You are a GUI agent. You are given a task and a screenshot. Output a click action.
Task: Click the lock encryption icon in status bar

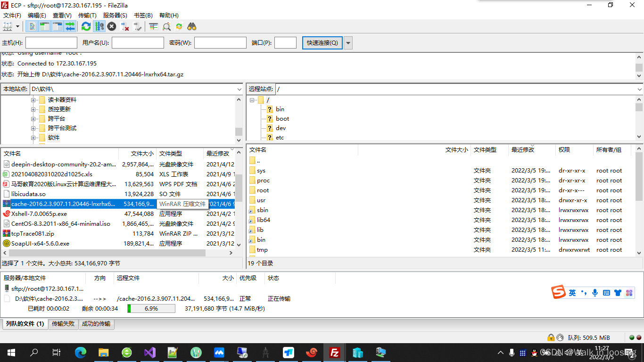pos(551,337)
